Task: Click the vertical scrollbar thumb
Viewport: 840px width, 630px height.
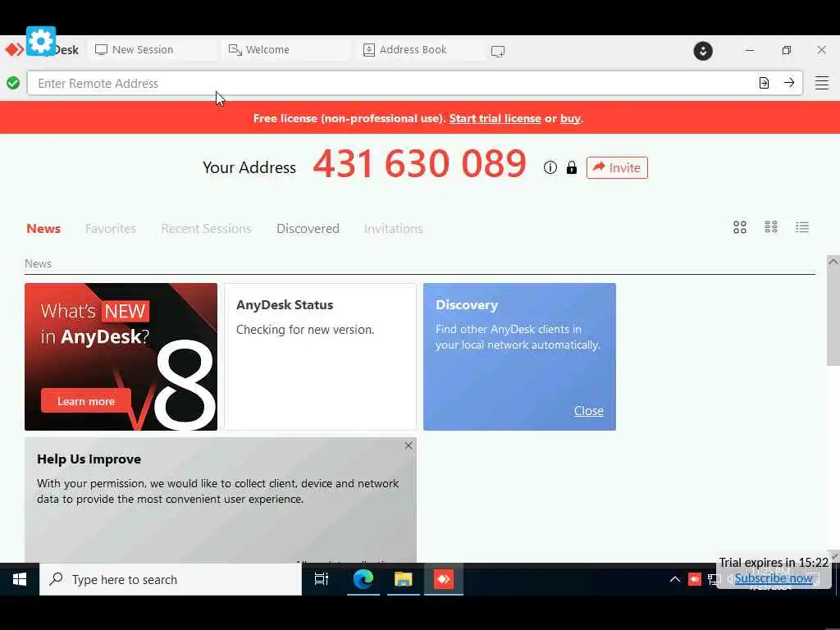Action: coord(833,316)
